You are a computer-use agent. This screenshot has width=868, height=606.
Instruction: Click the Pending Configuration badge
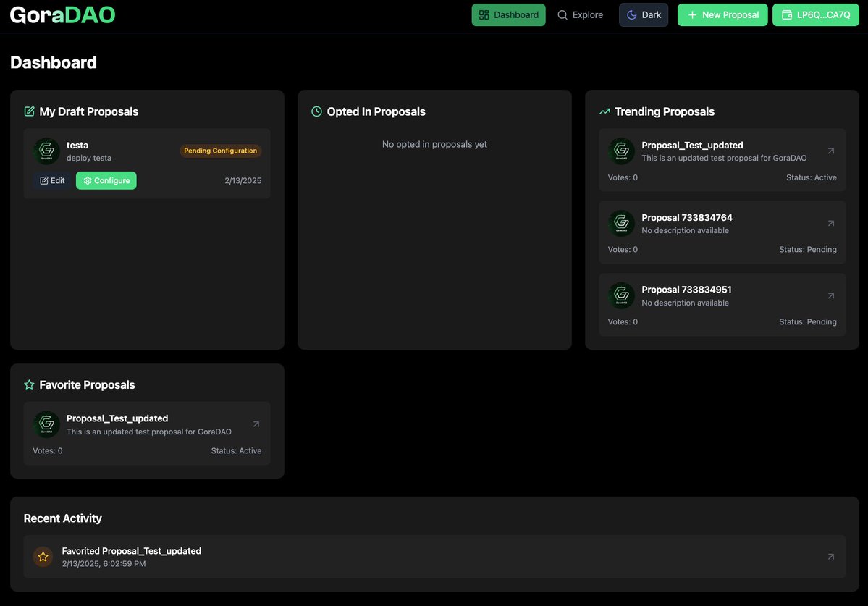click(220, 151)
